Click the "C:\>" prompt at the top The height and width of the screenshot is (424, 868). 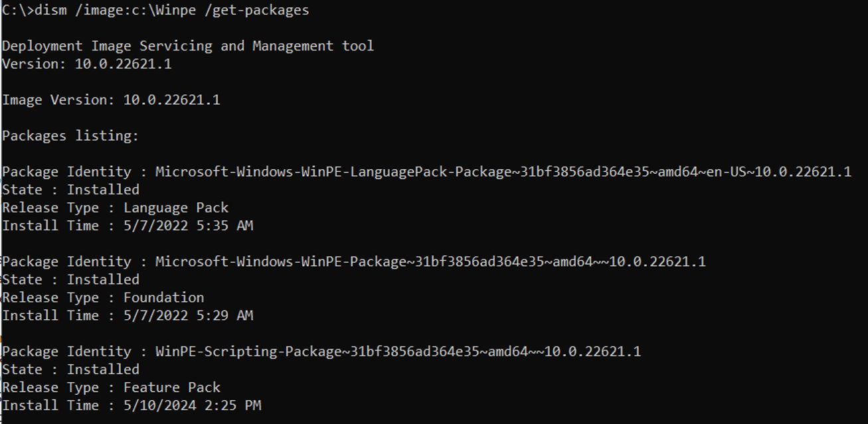(x=14, y=10)
